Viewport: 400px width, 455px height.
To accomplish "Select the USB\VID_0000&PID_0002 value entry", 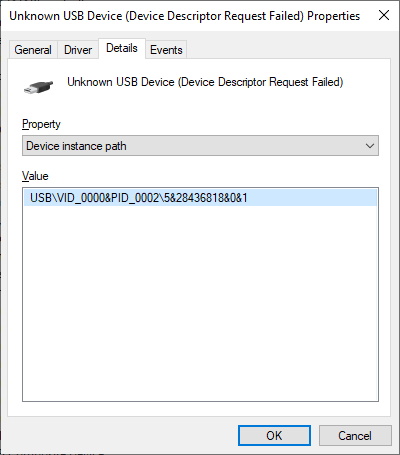I will point(139,198).
